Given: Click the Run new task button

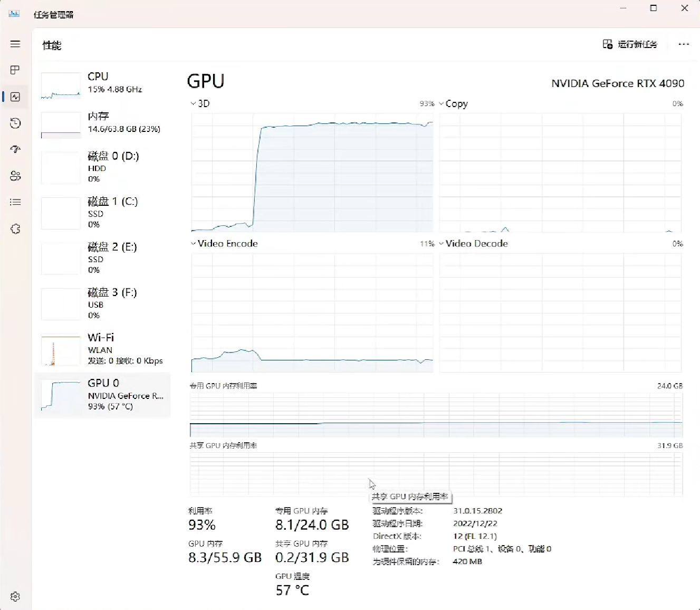Looking at the screenshot, I should [630, 44].
